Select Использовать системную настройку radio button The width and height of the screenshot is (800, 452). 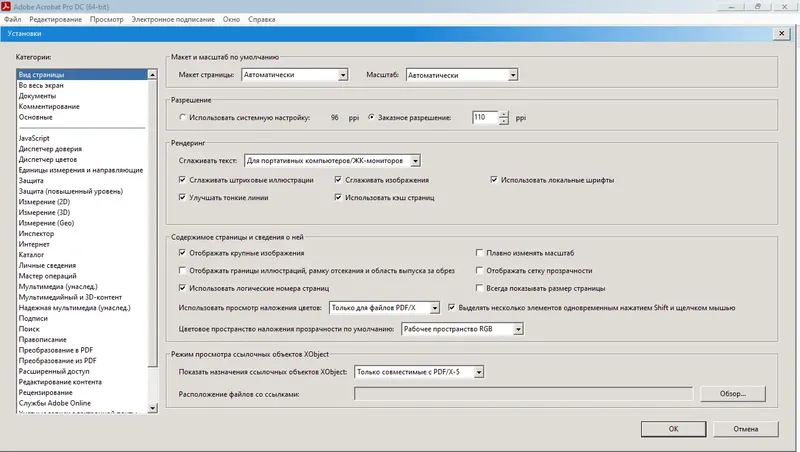pos(182,117)
